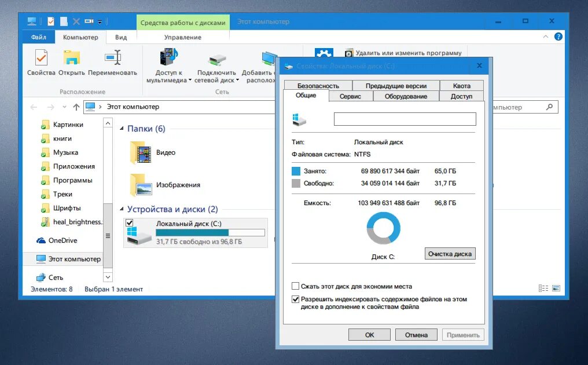Click the drive C: usage bar
The image size is (588, 365).
[x=210, y=233]
